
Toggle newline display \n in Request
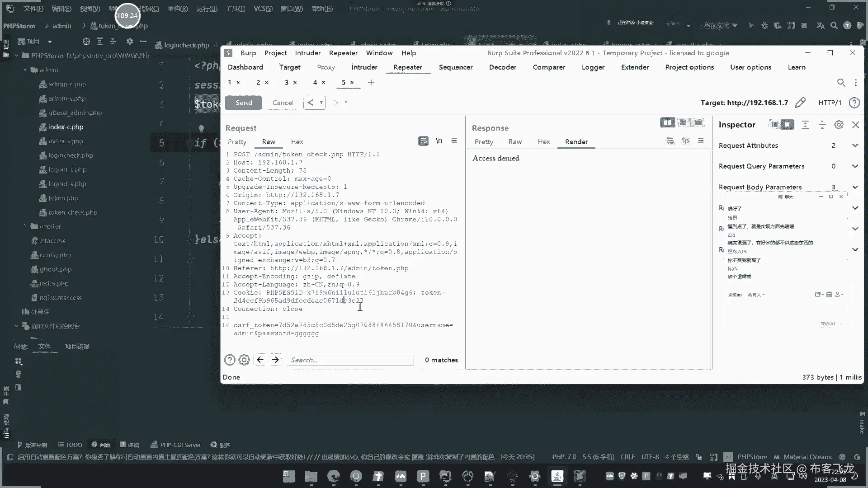pos(439,141)
